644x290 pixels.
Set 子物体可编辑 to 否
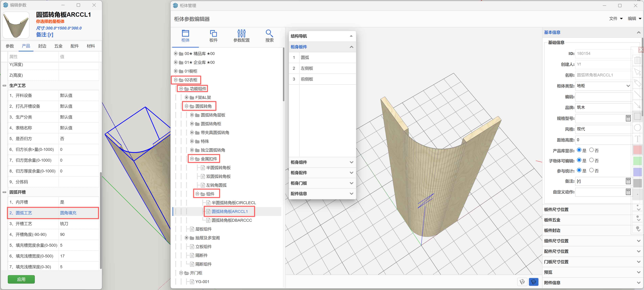(x=591, y=160)
